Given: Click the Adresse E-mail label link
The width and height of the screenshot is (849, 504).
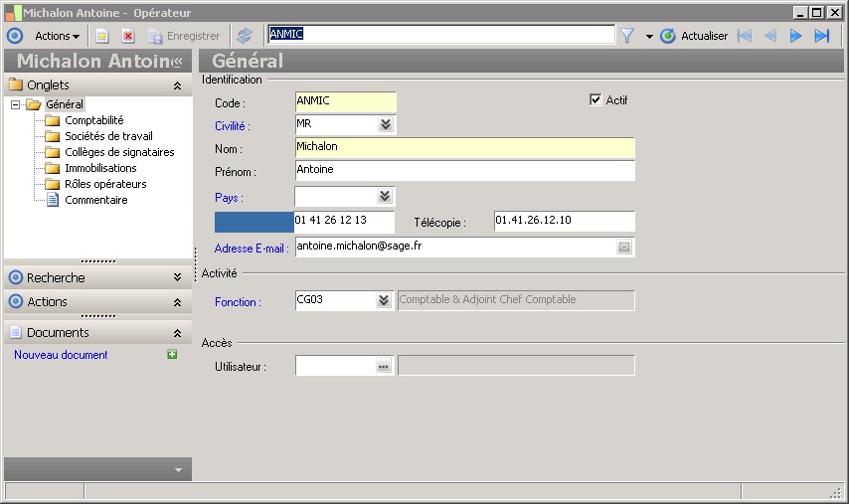Looking at the screenshot, I should (252, 249).
